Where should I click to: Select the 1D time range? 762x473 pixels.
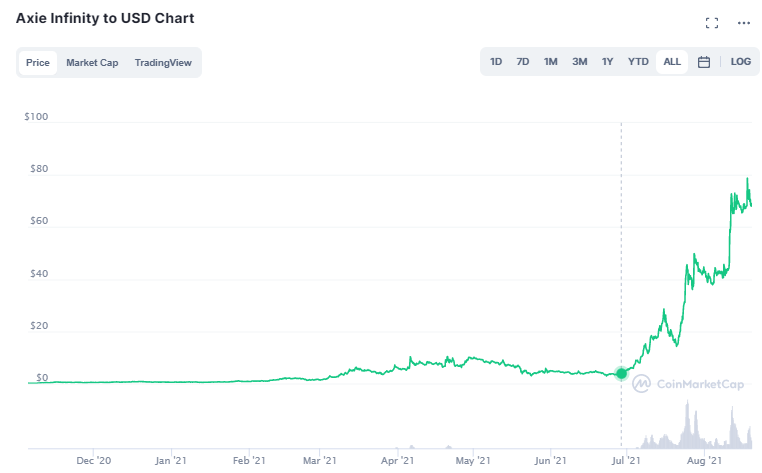496,62
